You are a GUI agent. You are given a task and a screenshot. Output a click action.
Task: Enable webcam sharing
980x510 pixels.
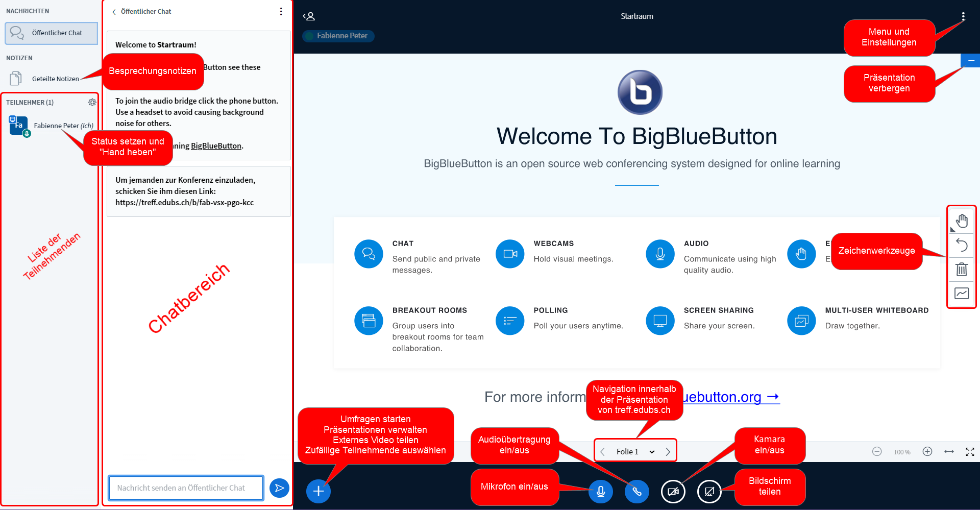(x=673, y=491)
